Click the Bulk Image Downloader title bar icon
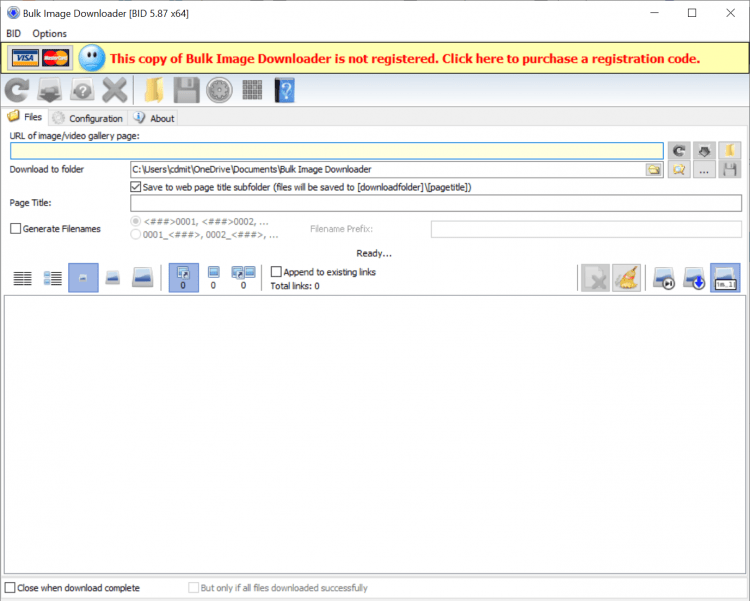This screenshot has width=750, height=601. 13,13
